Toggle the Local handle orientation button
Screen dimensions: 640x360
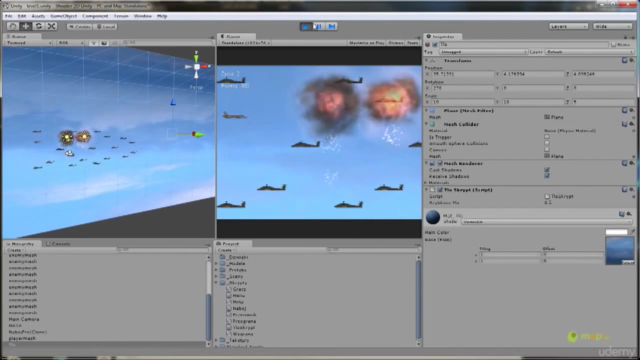coord(106,27)
